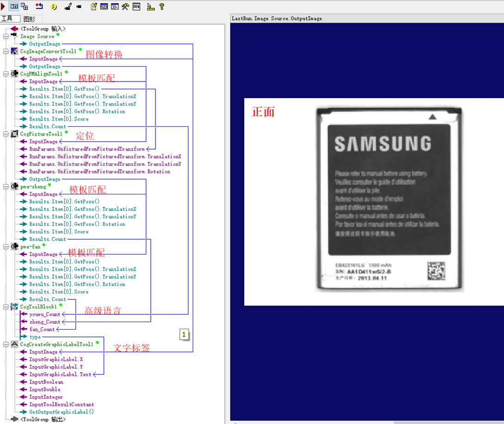504x424 pixels.
Task: Select the InputBoolean terminal
Action: click(x=46, y=382)
